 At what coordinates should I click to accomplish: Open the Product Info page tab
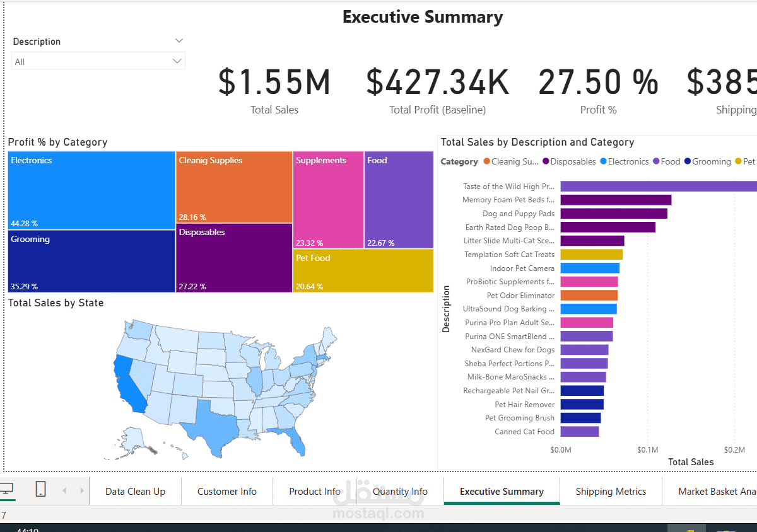tap(315, 492)
